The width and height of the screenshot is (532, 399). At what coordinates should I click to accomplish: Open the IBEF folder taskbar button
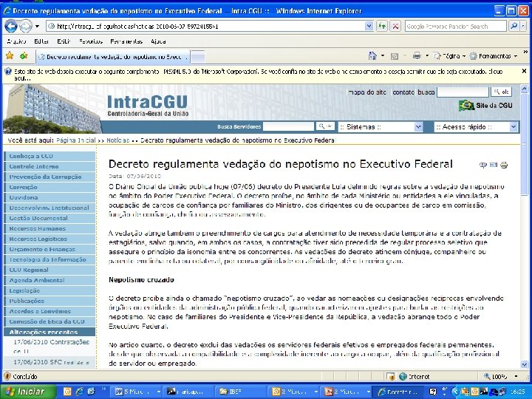click(241, 392)
